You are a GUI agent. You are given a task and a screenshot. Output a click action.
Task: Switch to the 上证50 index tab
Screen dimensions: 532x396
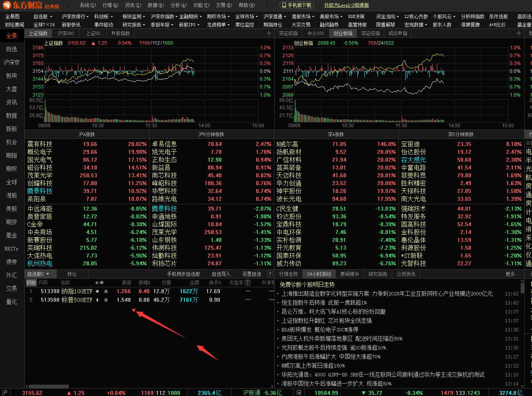(93, 33)
